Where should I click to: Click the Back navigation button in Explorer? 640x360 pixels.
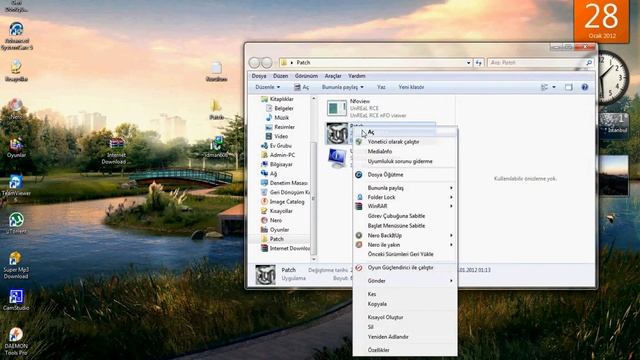point(254,62)
